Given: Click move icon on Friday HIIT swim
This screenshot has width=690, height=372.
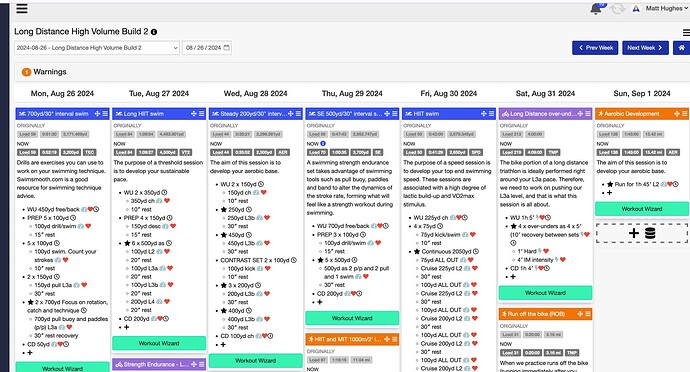Looking at the screenshot, I should (484, 114).
